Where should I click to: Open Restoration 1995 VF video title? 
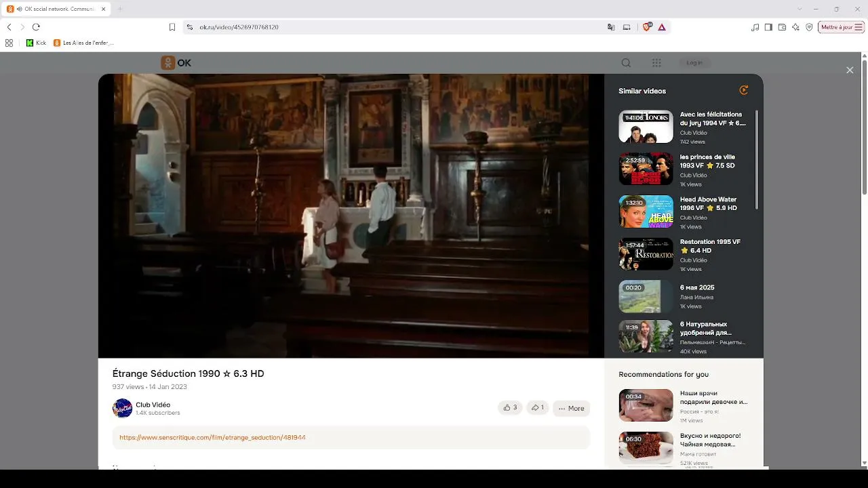click(x=710, y=246)
